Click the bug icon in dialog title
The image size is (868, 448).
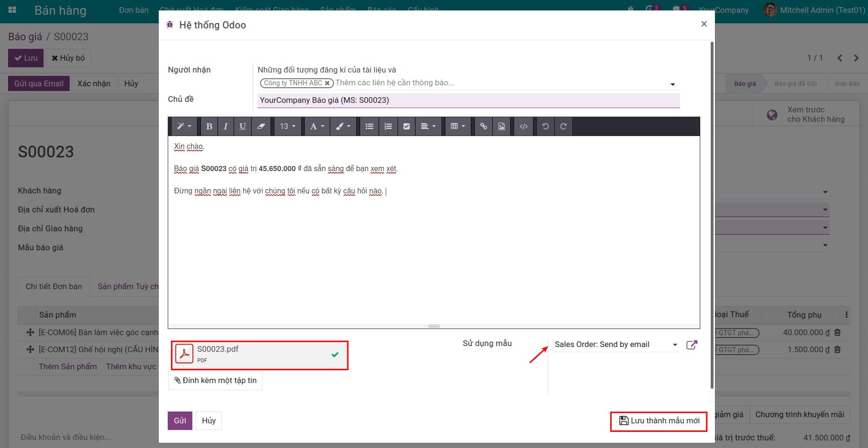[x=170, y=25]
